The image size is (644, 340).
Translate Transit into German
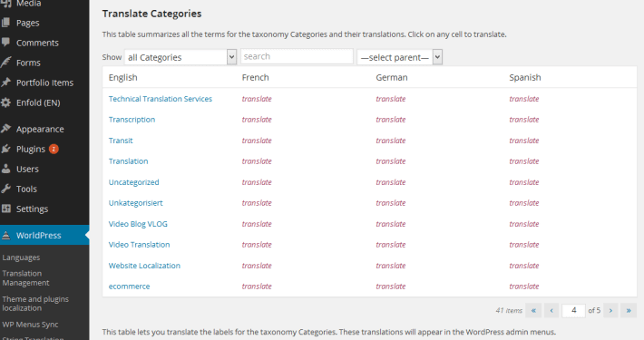391,141
